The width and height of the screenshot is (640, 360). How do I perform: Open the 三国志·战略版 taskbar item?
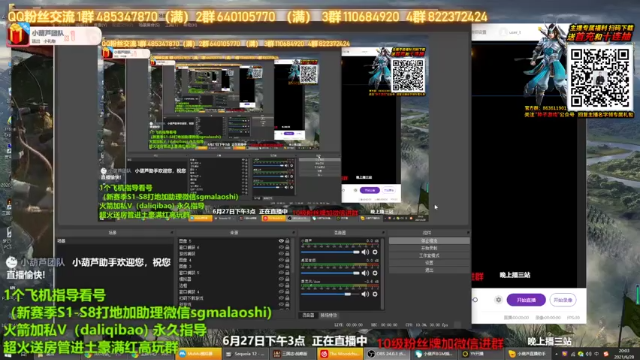click(x=294, y=353)
